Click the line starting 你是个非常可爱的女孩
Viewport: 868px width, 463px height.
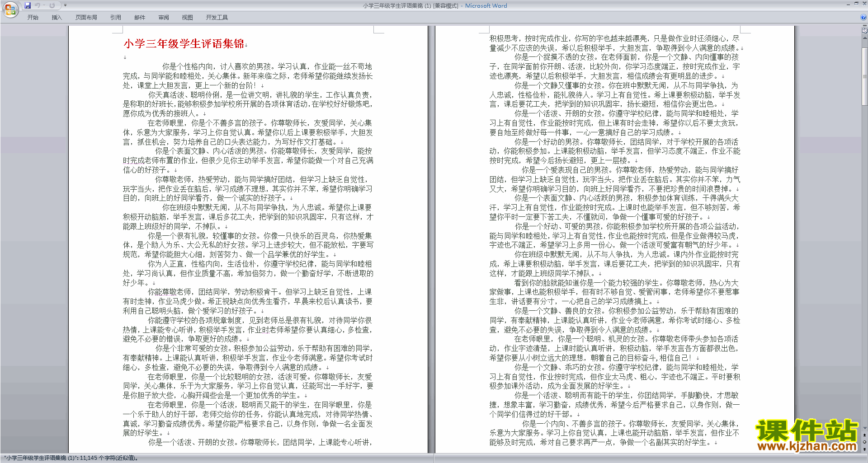coord(264,348)
